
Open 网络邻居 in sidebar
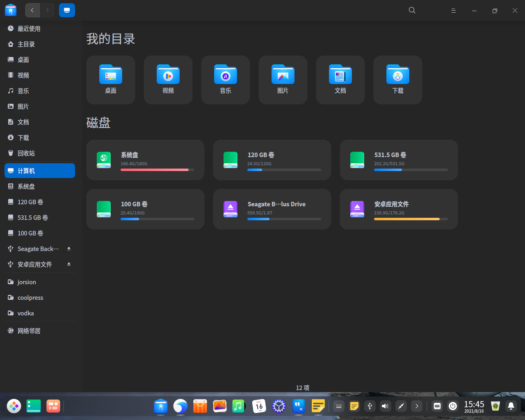coord(29,331)
